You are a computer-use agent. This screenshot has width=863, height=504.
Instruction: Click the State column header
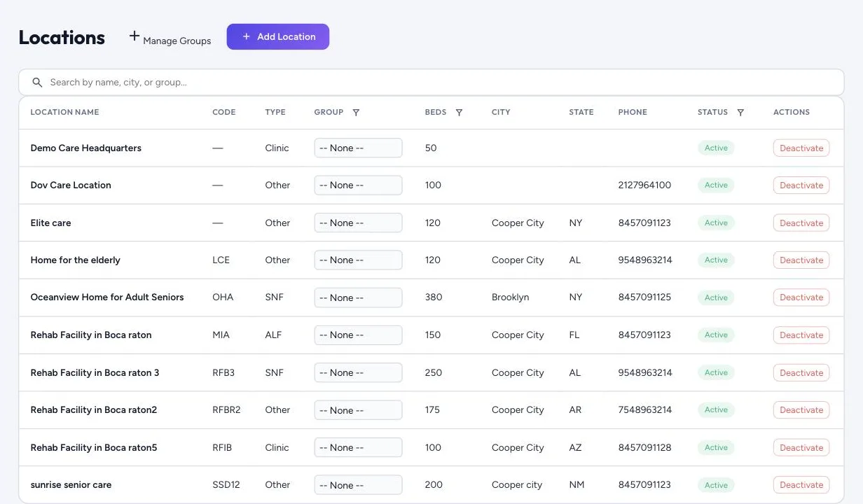(581, 112)
